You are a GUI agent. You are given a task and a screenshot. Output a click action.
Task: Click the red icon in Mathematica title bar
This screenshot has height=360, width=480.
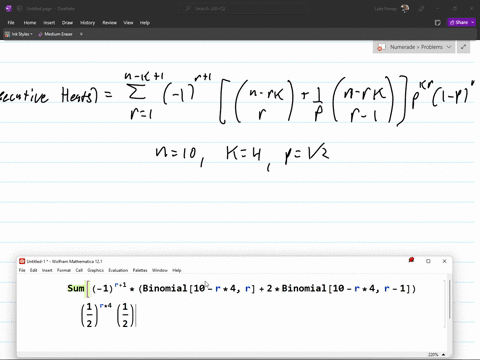tap(411, 260)
